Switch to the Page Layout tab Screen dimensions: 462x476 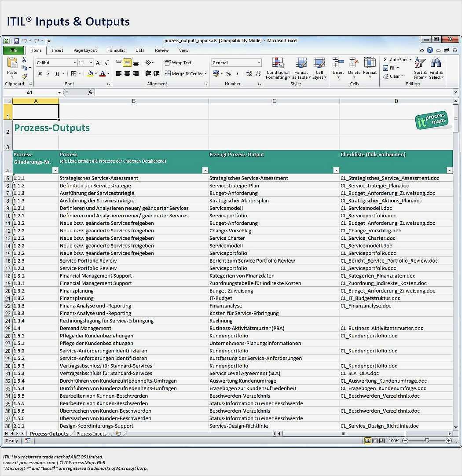85,51
